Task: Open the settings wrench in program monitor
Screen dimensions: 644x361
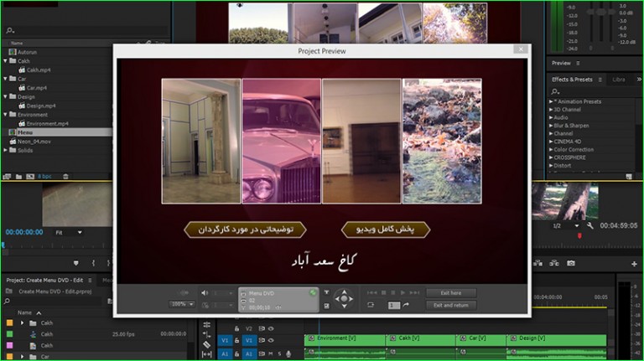Action: pos(589,225)
